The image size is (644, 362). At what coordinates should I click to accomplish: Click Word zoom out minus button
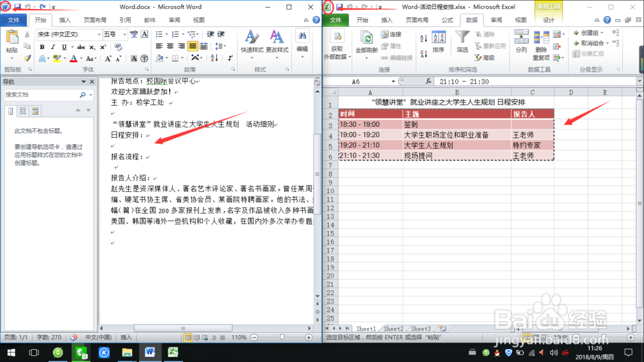click(254, 338)
